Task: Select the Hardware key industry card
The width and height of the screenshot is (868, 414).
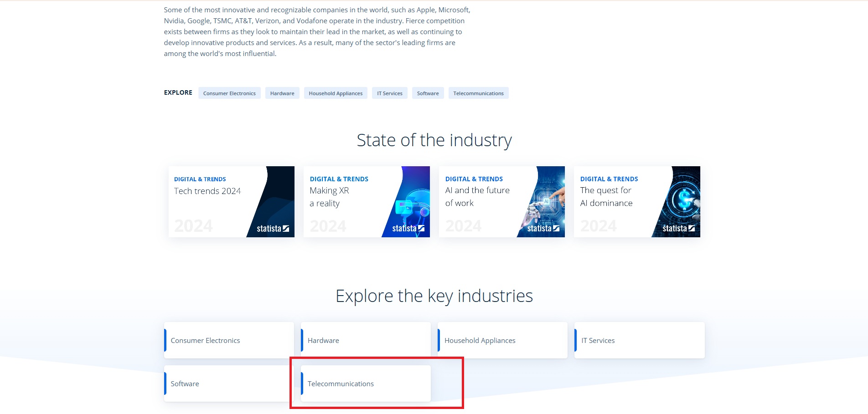Action: tap(366, 340)
